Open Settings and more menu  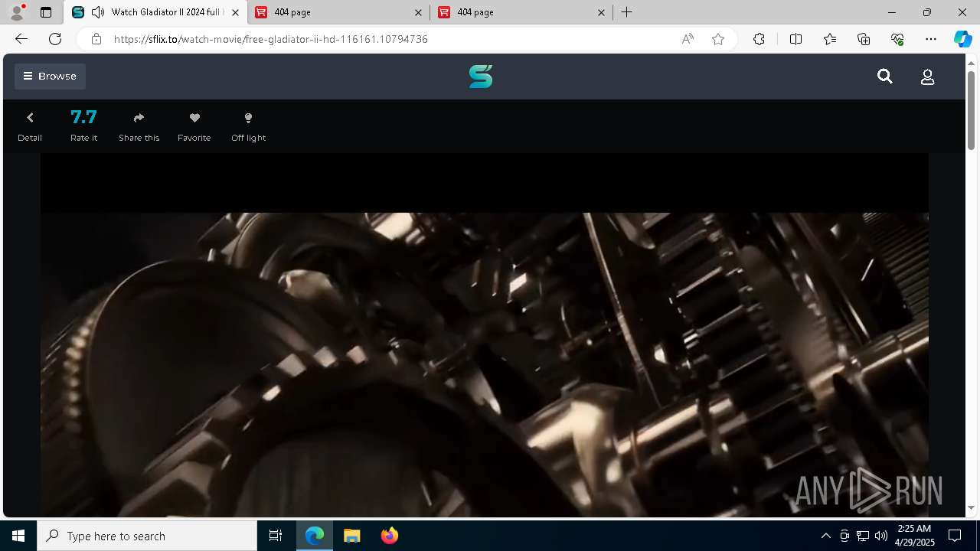click(931, 39)
